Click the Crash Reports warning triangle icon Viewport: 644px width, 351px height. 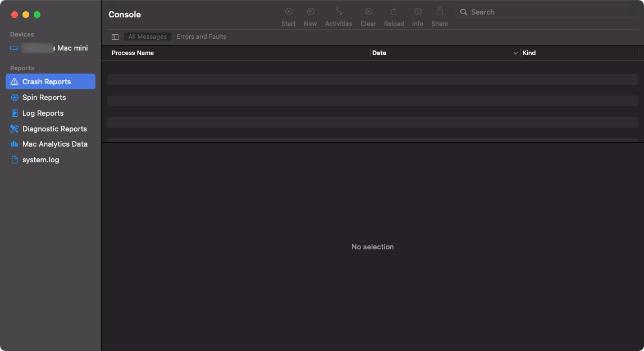[15, 81]
